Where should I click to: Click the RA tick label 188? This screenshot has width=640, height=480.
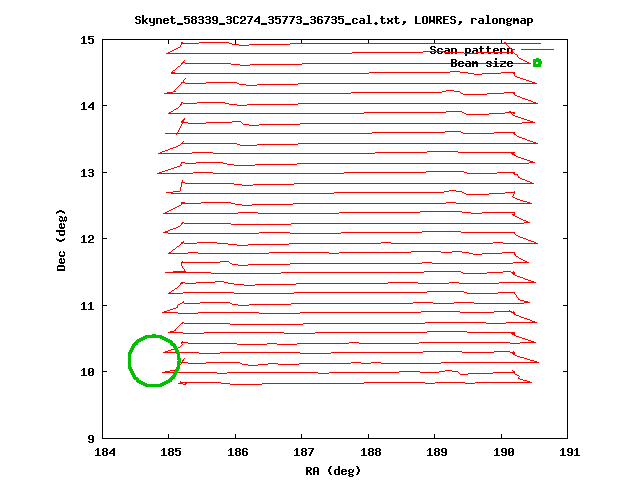coord(371,452)
